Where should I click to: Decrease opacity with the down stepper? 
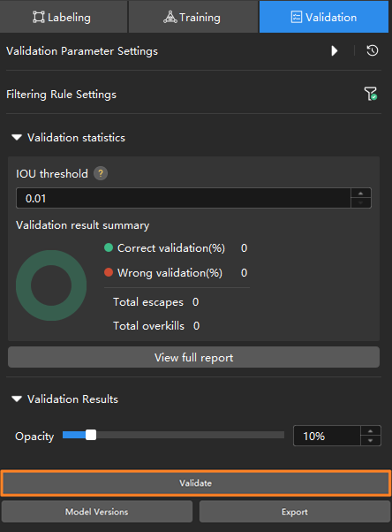[370, 440]
